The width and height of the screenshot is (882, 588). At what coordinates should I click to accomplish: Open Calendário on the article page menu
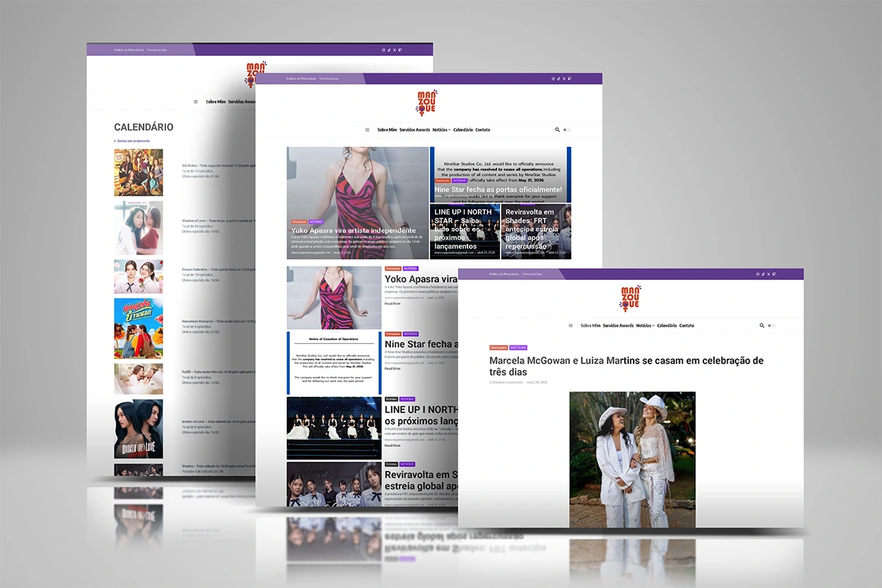667,326
